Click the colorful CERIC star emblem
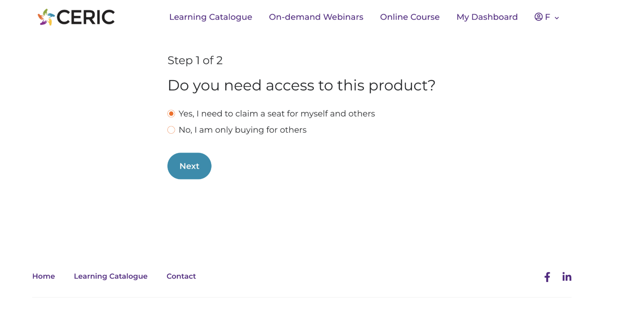This screenshot has width=644, height=309. coord(46,17)
